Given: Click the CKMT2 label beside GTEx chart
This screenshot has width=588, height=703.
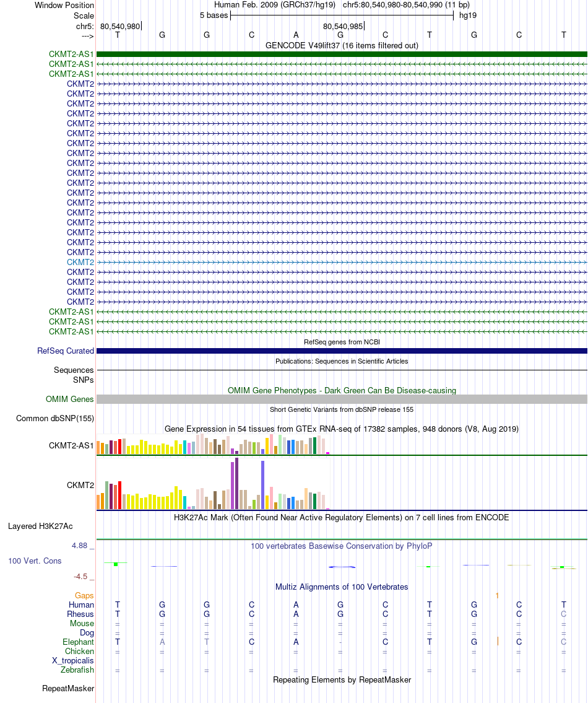Looking at the screenshot, I should (x=80, y=485).
